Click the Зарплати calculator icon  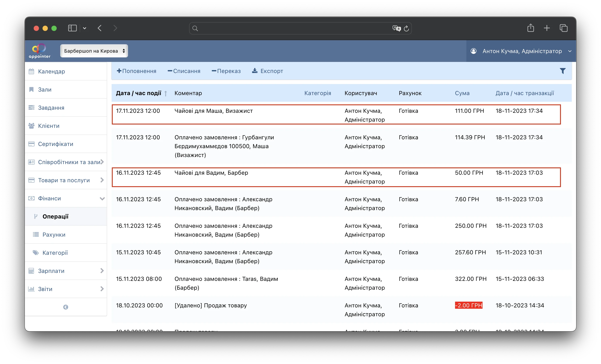coord(31,271)
